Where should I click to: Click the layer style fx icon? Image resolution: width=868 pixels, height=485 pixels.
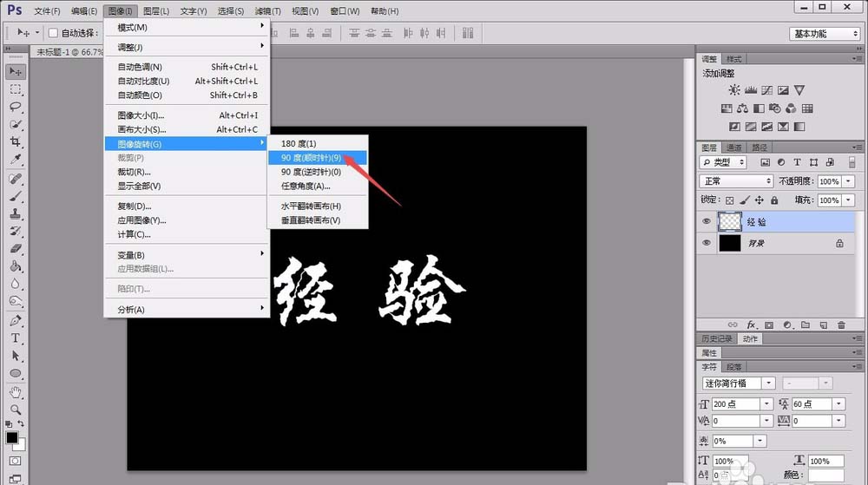[x=751, y=325]
